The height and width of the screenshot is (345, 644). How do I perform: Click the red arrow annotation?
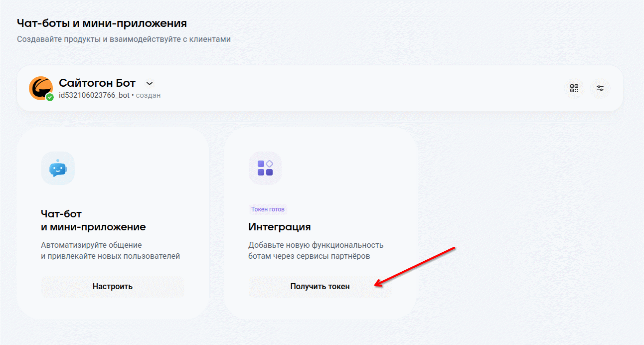coord(415,267)
